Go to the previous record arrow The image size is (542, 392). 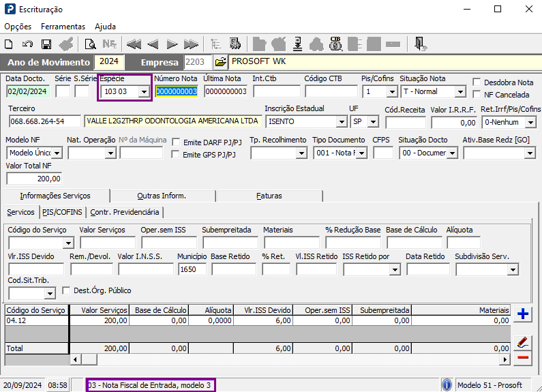click(x=153, y=44)
